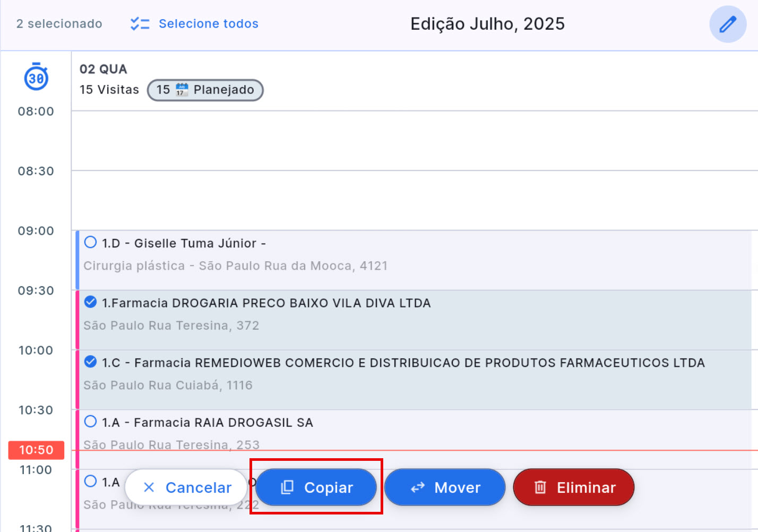Select the Giselle Tuma Júnior visit circle
This screenshot has width=758, height=532.
tap(89, 242)
